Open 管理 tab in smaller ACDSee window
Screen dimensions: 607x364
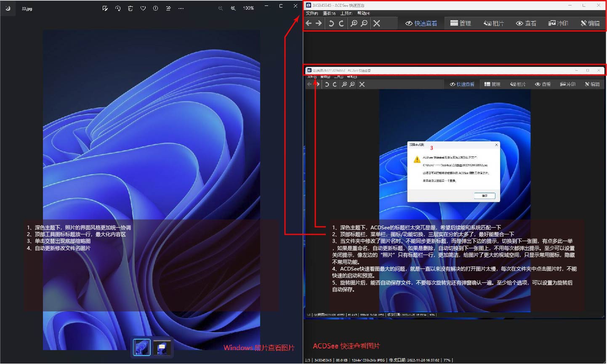(493, 85)
